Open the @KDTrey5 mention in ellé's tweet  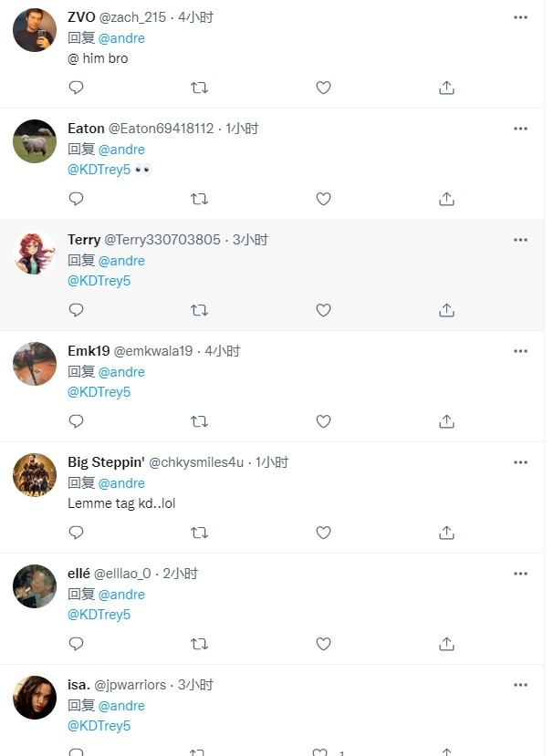(x=99, y=615)
